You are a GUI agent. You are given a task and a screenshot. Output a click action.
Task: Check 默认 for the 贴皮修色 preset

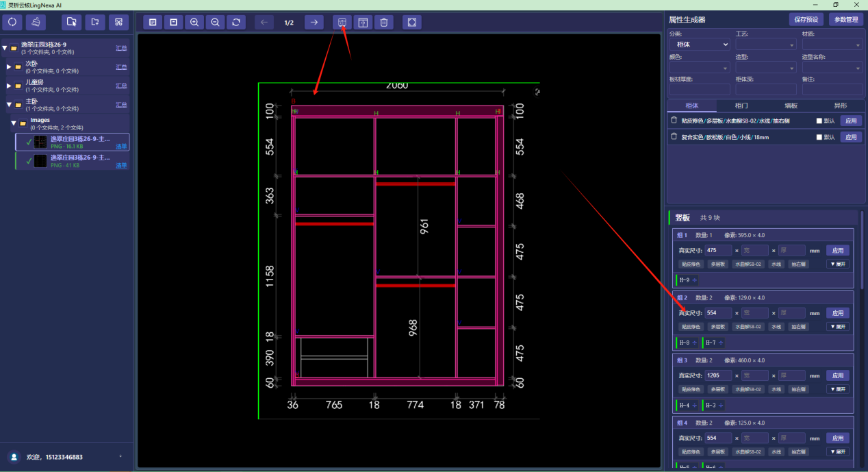click(819, 121)
